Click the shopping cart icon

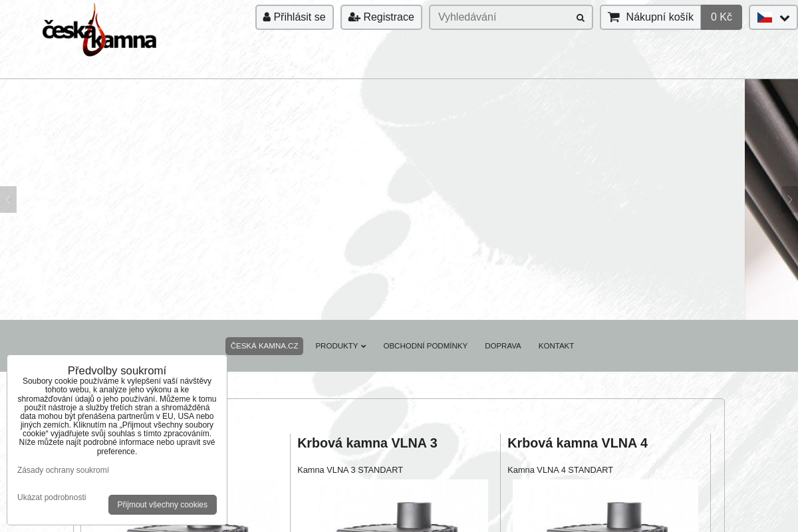[614, 17]
